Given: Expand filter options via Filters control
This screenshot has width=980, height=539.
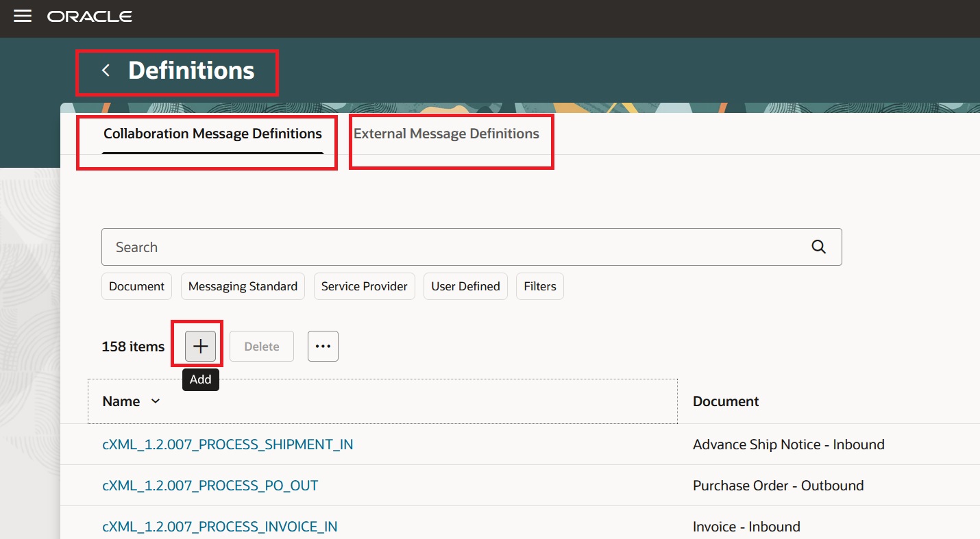Looking at the screenshot, I should 539,286.
